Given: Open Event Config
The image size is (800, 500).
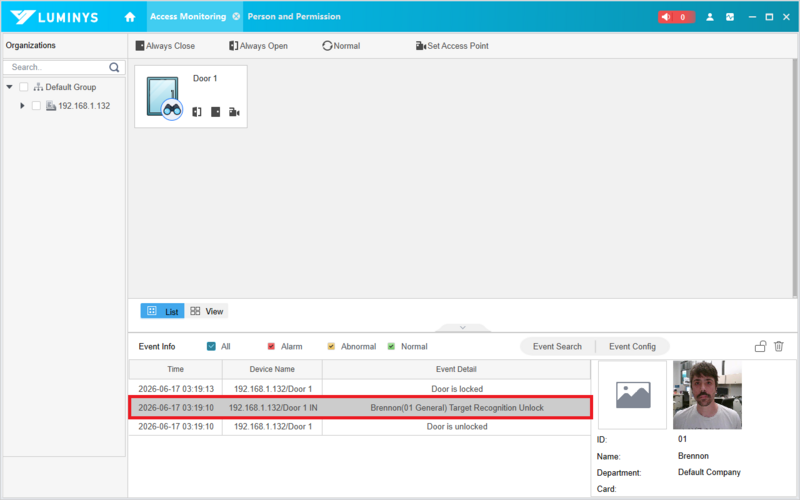Looking at the screenshot, I should point(632,346).
